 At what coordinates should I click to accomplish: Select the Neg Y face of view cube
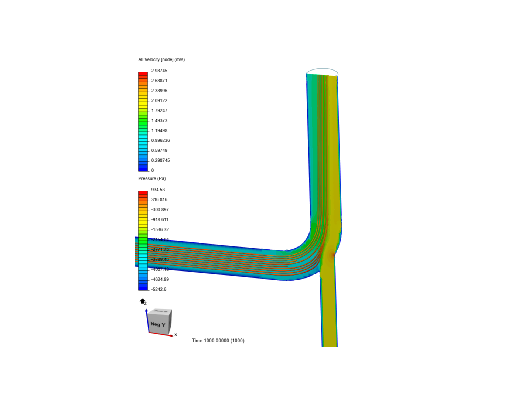click(x=158, y=324)
